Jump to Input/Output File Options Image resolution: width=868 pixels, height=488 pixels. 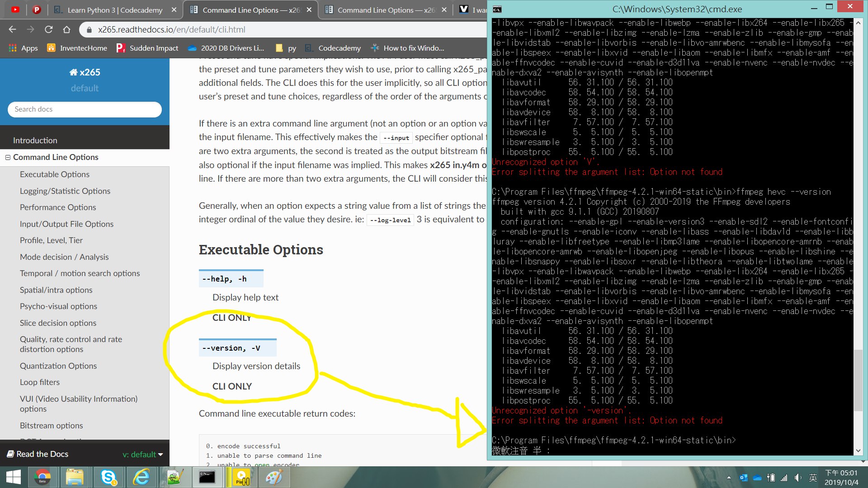[x=66, y=224]
